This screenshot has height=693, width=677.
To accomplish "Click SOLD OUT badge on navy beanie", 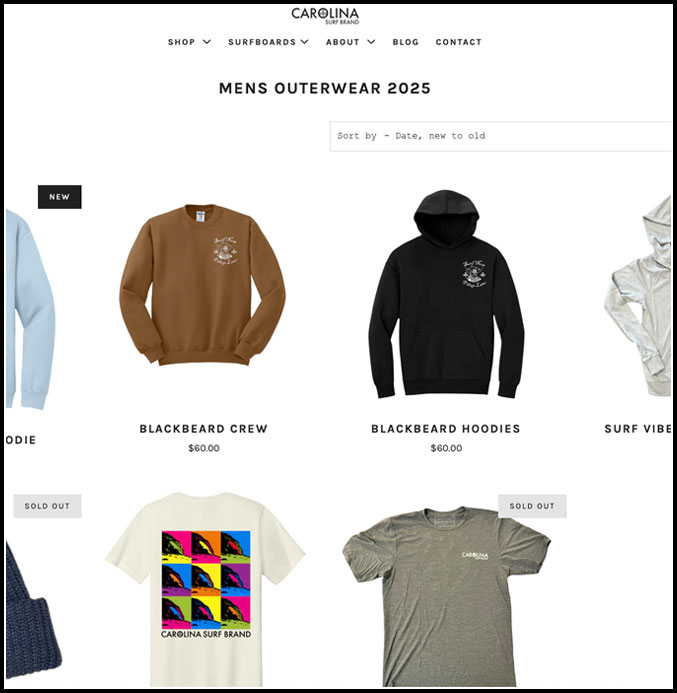I will pos(47,506).
